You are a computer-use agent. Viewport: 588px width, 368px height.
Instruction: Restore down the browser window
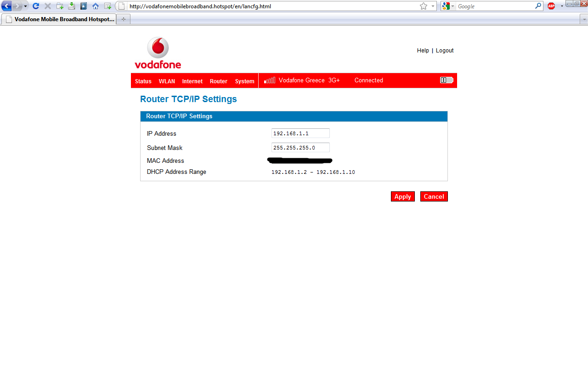click(576, 4)
